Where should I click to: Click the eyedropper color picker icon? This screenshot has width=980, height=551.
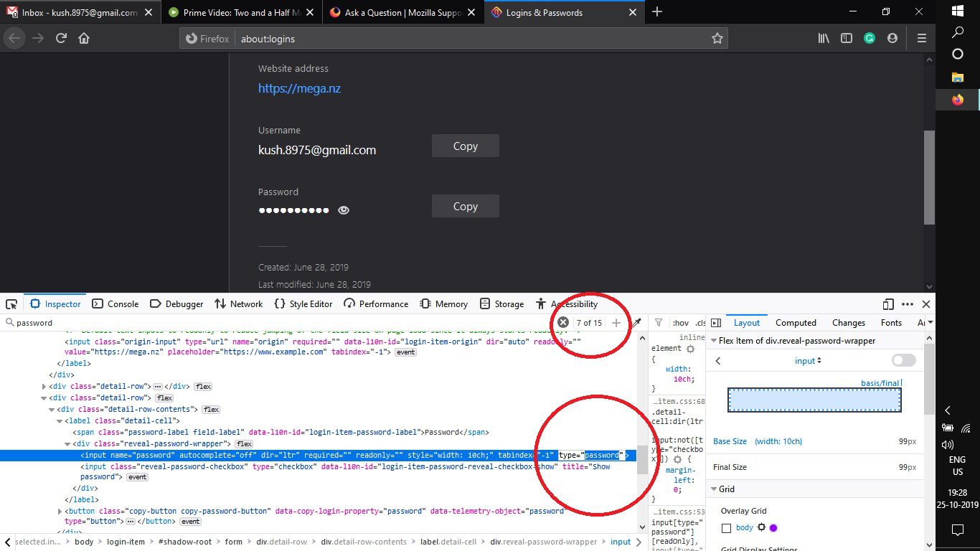pyautogui.click(x=636, y=323)
